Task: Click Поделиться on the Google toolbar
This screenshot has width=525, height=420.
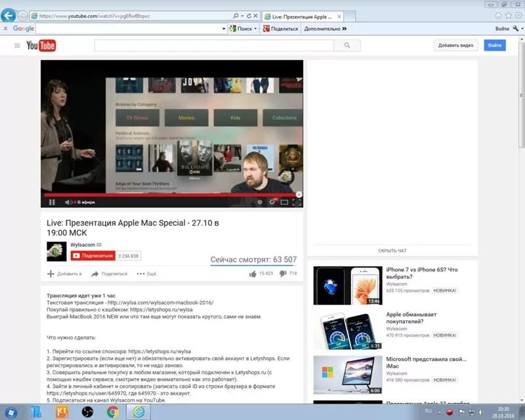Action: coord(281,29)
